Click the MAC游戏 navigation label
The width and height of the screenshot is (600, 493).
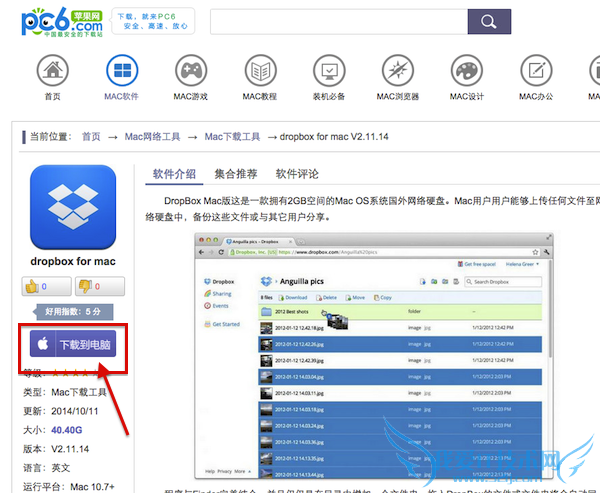tap(191, 96)
